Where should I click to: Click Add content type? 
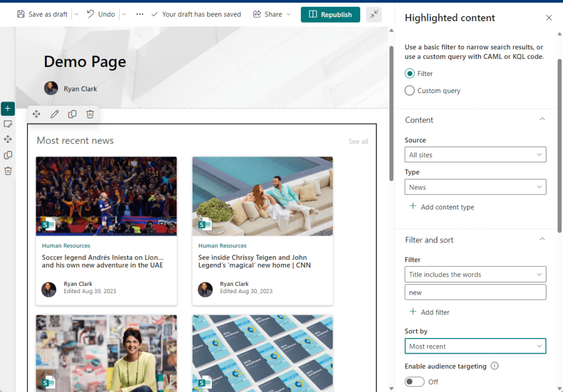(x=442, y=207)
